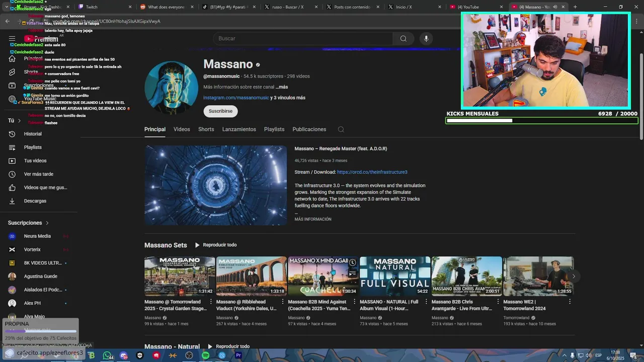The height and width of the screenshot is (362, 644).
Task: Open Ver más tarde in sidebar
Action: (38, 174)
